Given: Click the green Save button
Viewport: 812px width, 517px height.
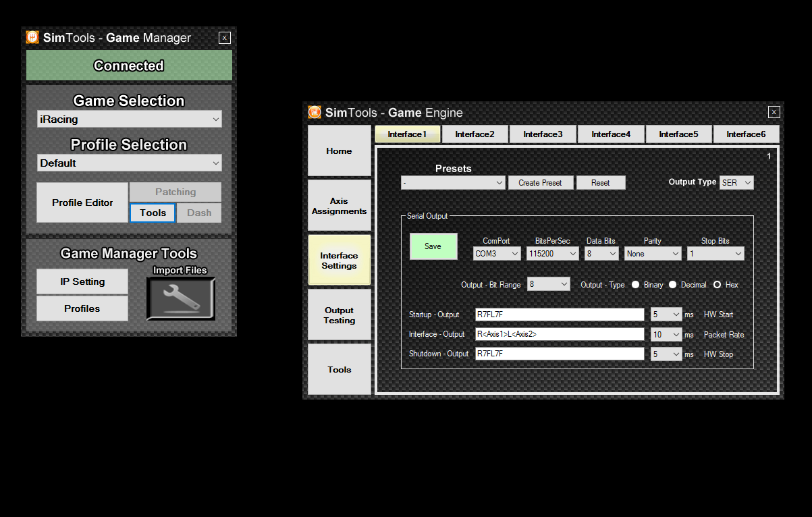Looking at the screenshot, I should coord(433,246).
